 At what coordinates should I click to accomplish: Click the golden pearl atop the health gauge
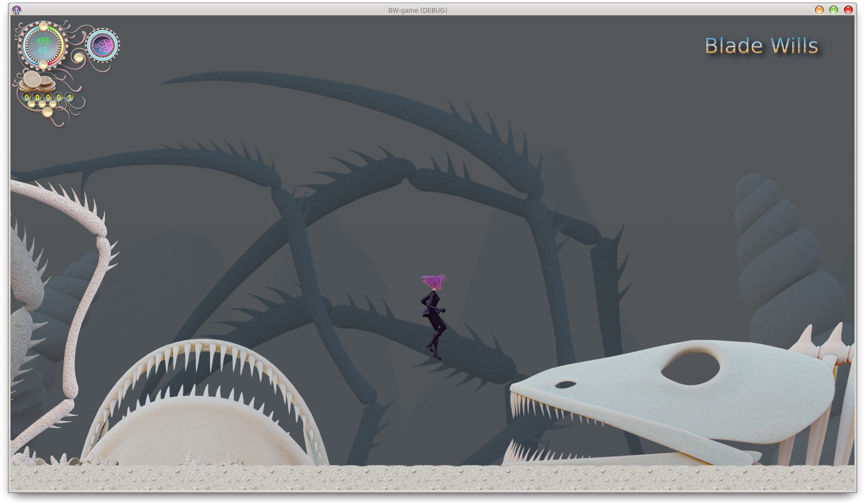click(x=44, y=26)
